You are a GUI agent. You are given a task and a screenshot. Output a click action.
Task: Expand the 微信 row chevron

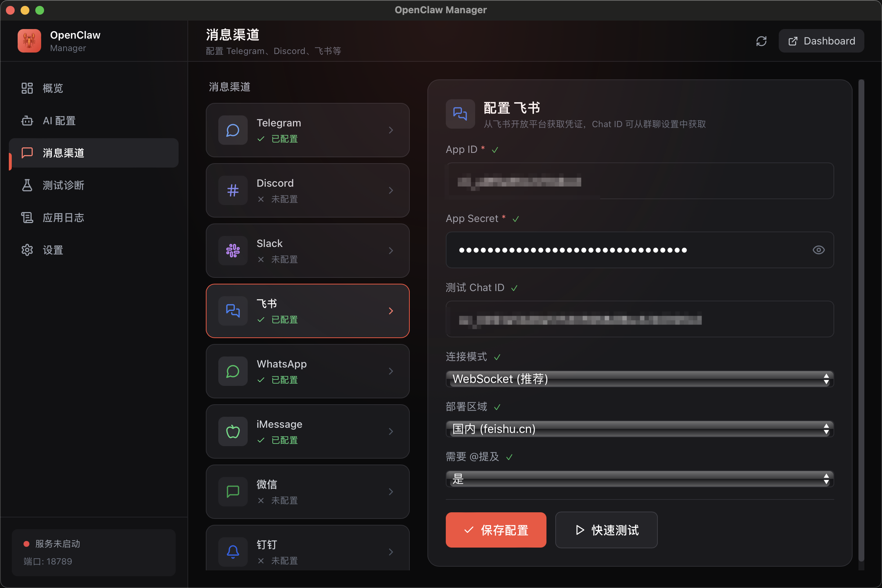tap(391, 492)
